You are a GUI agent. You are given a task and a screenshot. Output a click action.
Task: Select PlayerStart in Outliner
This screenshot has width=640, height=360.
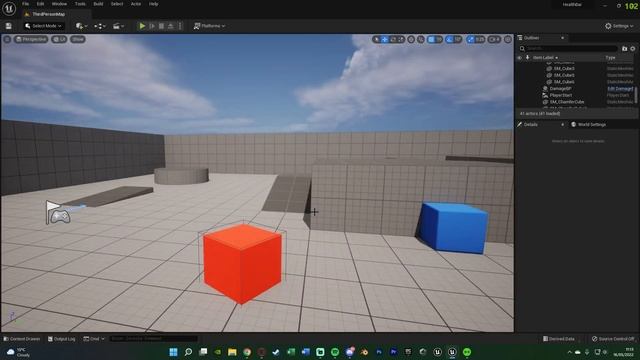pyautogui.click(x=560, y=95)
